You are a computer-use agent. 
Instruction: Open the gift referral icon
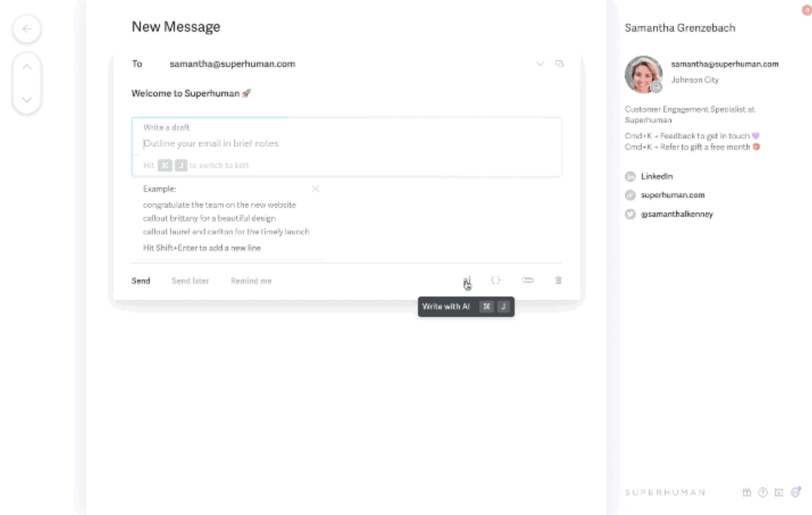(746, 492)
